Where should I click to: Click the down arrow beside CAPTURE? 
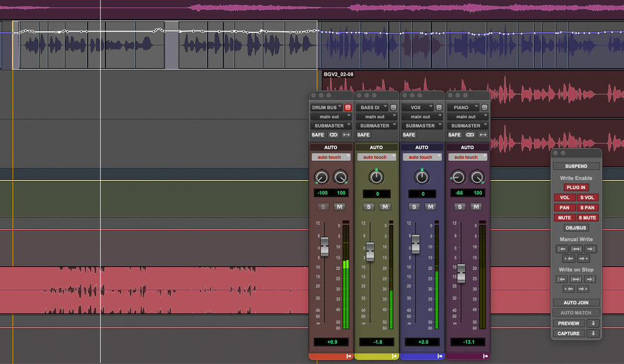(x=593, y=333)
